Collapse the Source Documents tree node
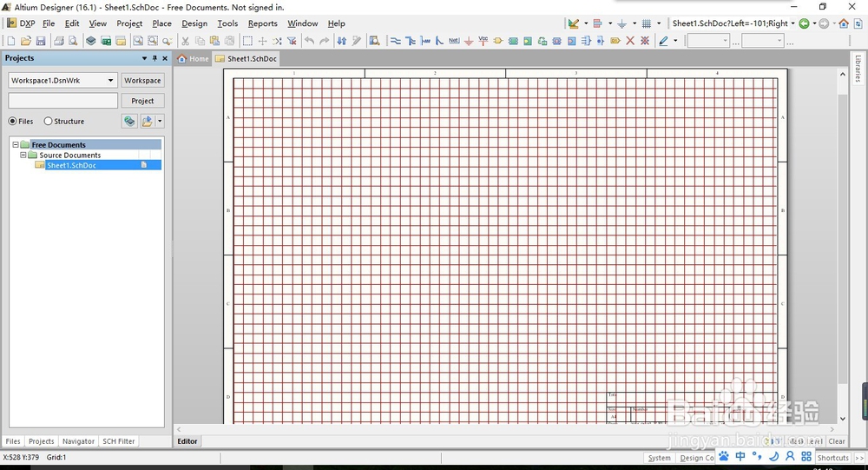868x470 pixels. 23,156
